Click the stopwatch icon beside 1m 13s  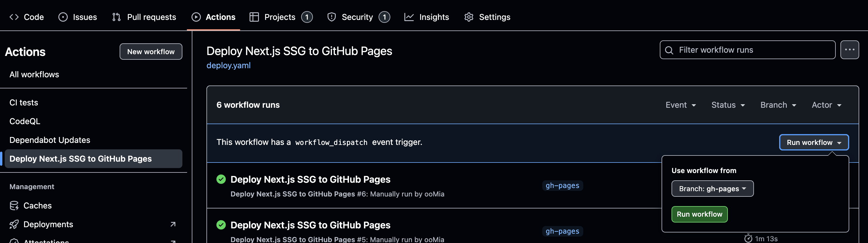click(748, 238)
